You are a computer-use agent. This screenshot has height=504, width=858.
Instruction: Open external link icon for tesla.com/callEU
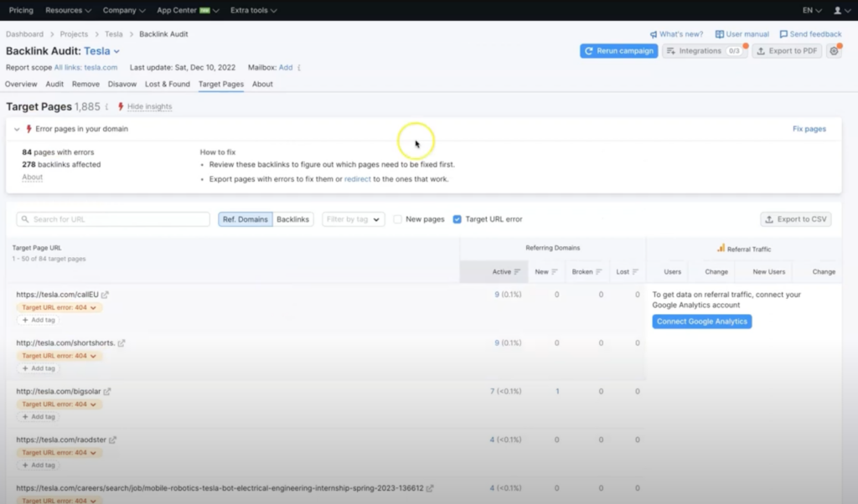click(105, 295)
